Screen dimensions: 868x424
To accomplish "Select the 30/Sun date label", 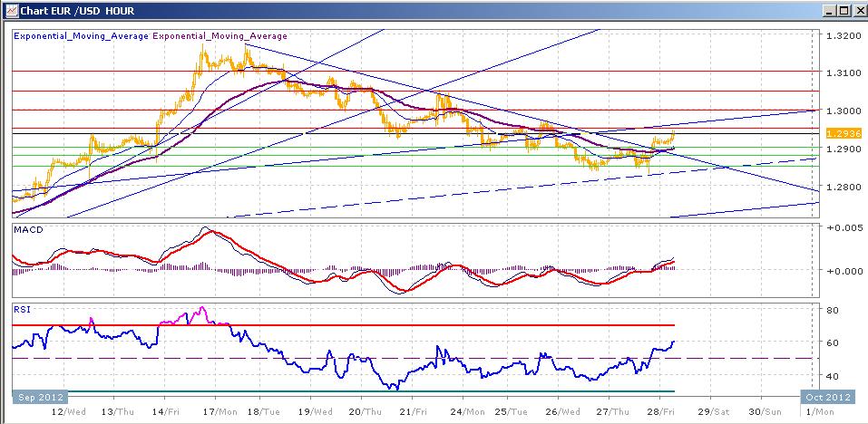I will 765,412.
